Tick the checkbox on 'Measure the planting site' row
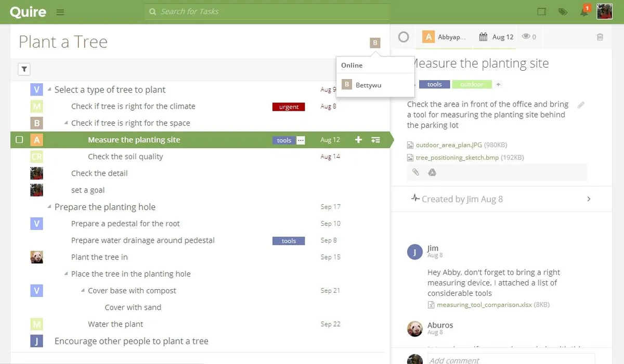624x364 pixels. (19, 140)
